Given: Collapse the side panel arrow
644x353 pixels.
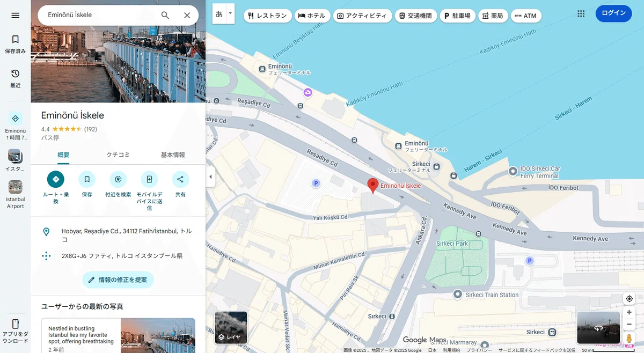Looking at the screenshot, I should point(210,176).
